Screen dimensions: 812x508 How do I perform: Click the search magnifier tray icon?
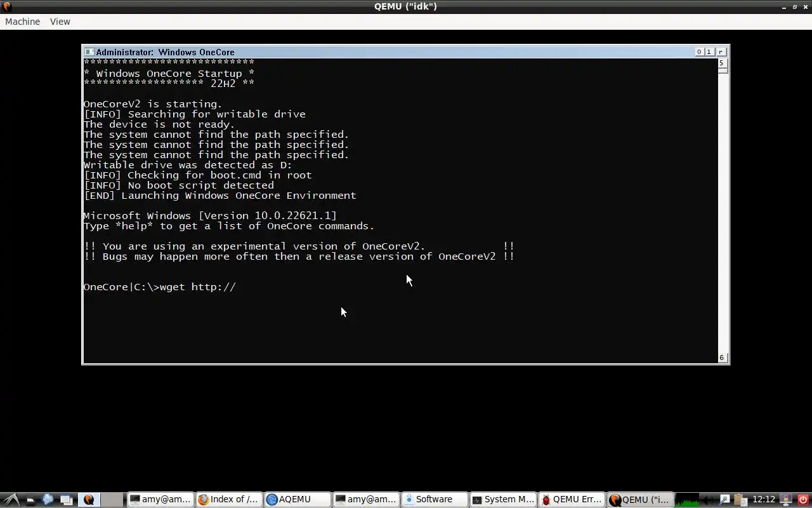pyautogui.click(x=725, y=500)
